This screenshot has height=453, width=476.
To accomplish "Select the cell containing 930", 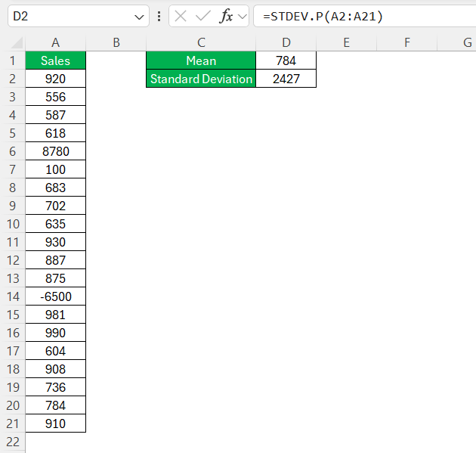I will tap(56, 242).
